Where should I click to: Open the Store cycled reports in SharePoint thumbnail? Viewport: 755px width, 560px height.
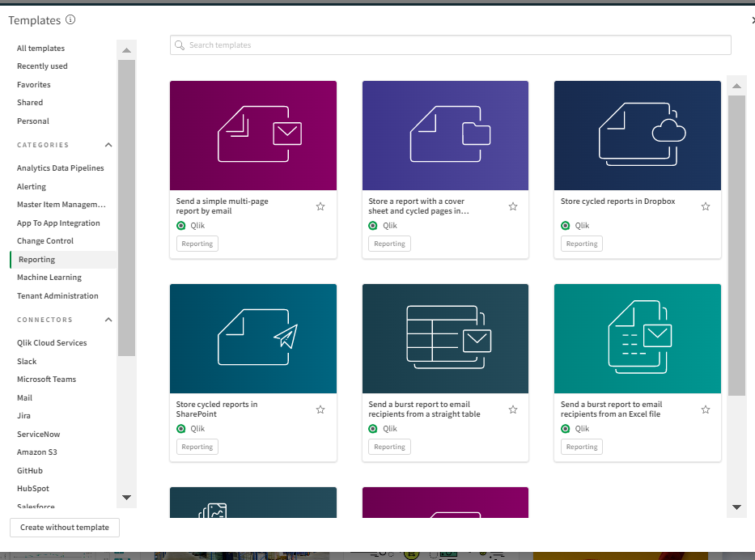(253, 338)
